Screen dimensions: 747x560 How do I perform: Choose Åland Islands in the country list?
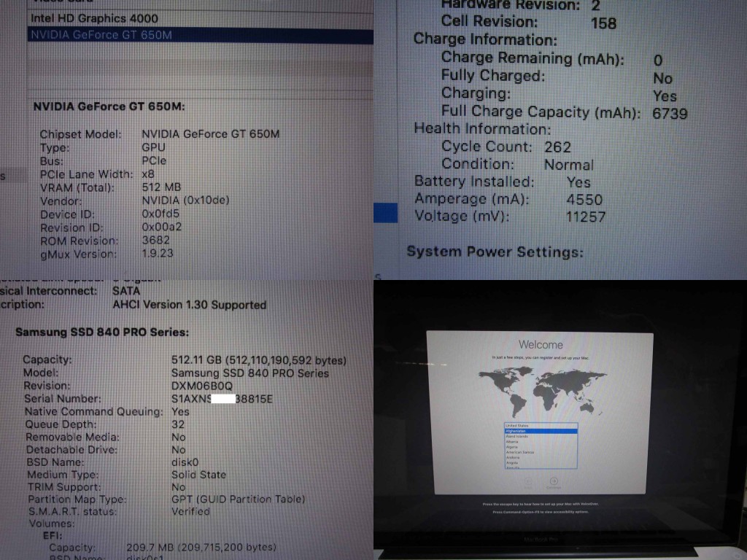coord(541,436)
